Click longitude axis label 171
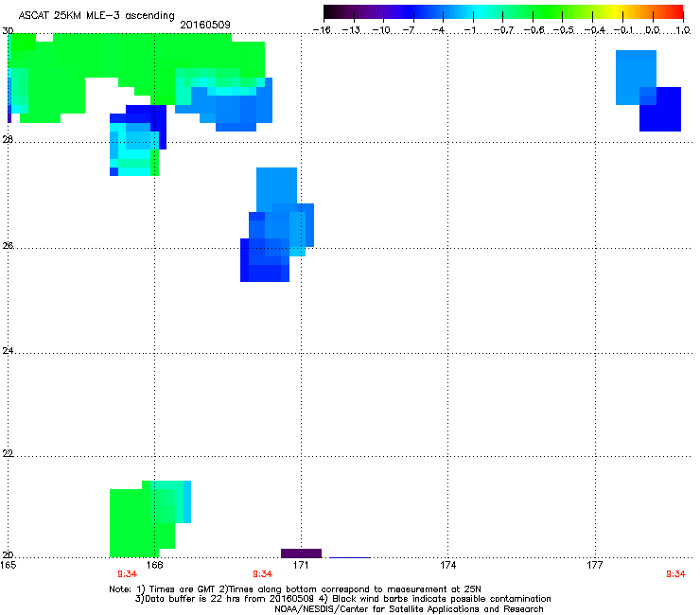Screen dimensions: 700x615 301,565
